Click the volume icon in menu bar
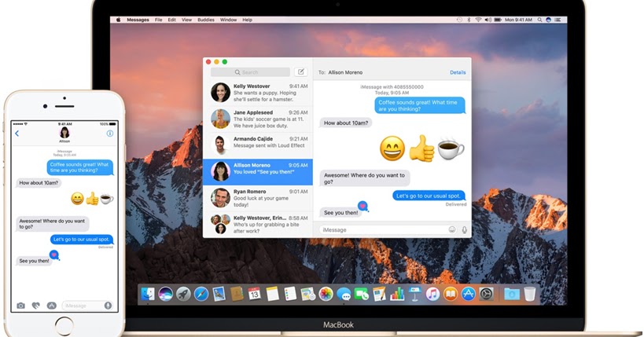 pos(488,20)
